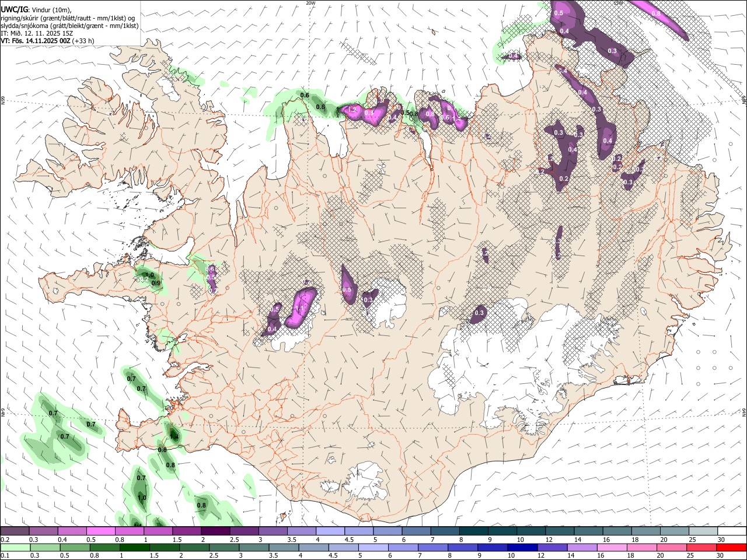Viewport: 747px width, 560px height.
Task: Click the '10' label on the rain scale
Action: click(x=511, y=556)
